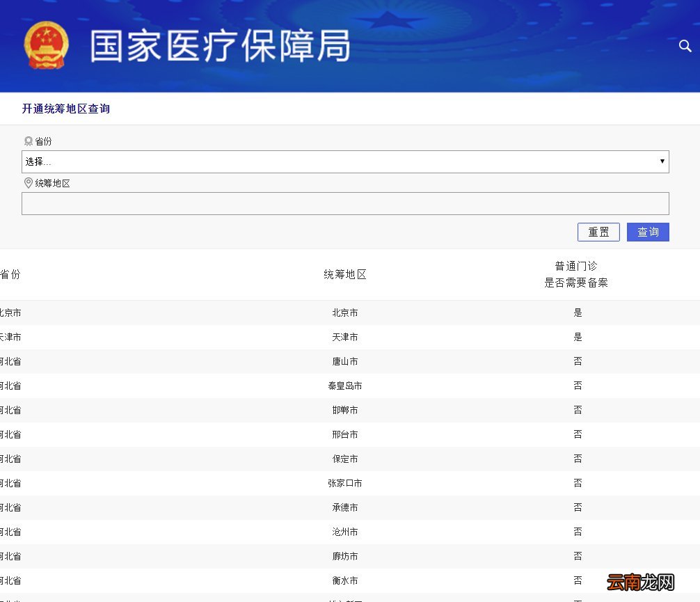The width and height of the screenshot is (700, 602).
Task: Click the 省份 column header
Action: coord(10,274)
